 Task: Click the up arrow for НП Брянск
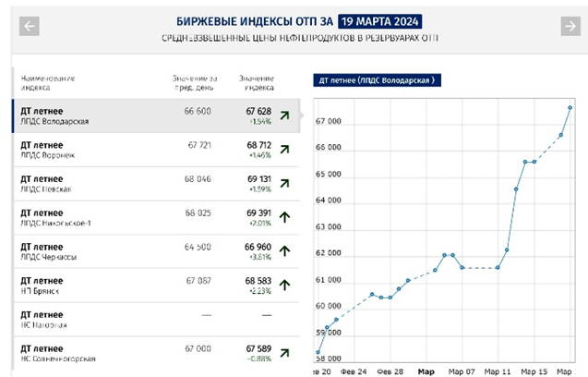(285, 285)
